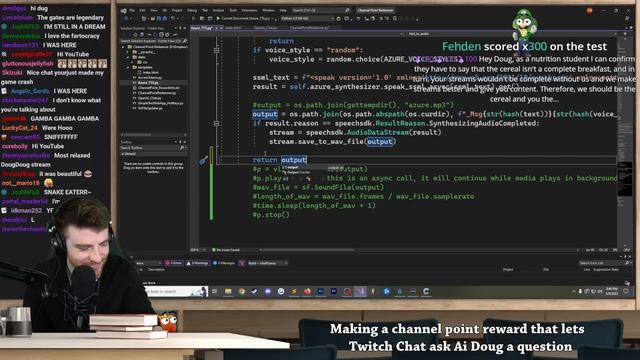Collapse the if voice_style code block
The width and height of the screenshot is (640, 360).
point(216,50)
